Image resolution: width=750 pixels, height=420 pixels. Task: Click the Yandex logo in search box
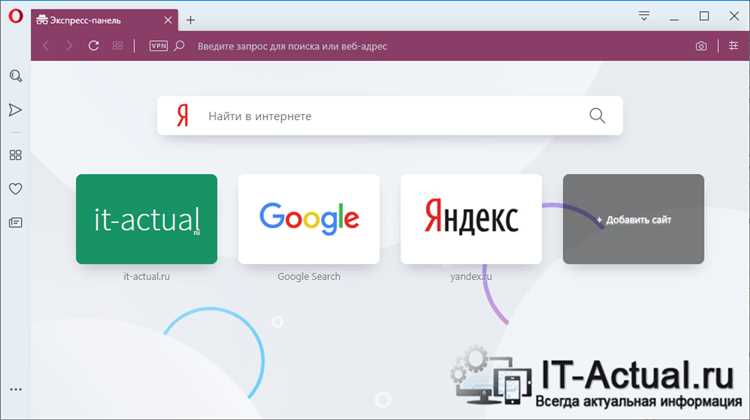click(x=182, y=116)
